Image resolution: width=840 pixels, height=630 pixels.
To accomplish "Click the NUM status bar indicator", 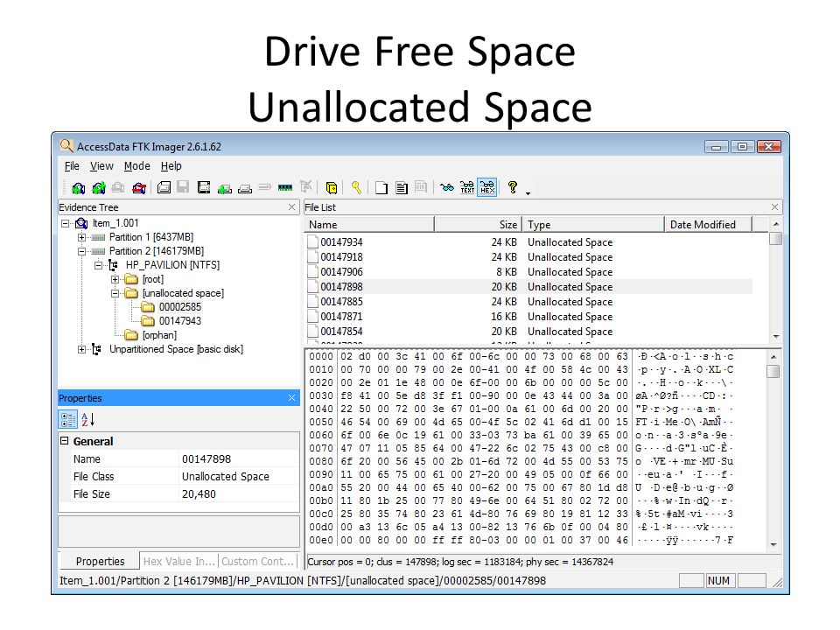I will tap(718, 581).
